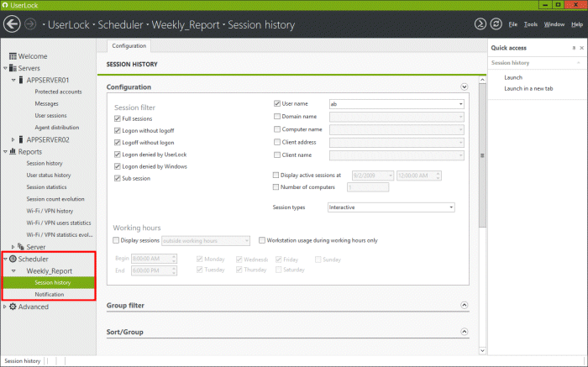
Task: Click Launch in a new tab
Action: [528, 88]
